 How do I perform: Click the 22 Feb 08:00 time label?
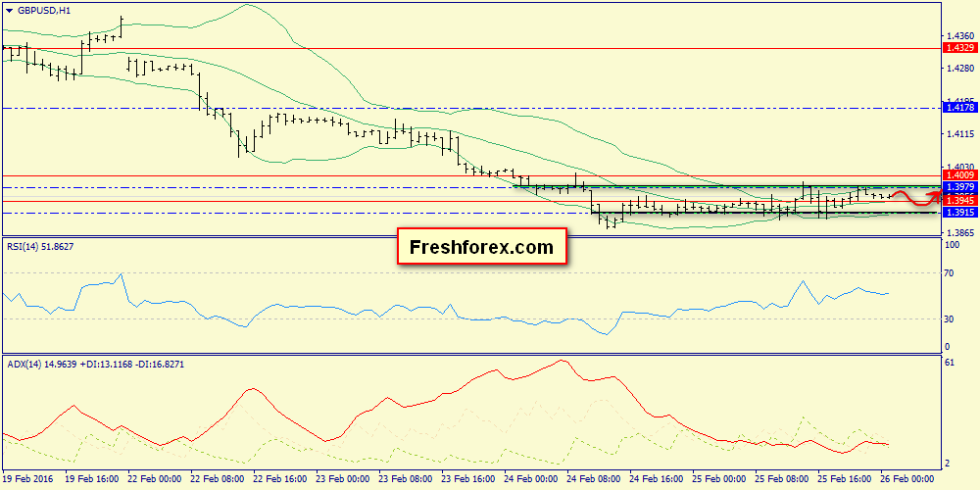click(217, 479)
